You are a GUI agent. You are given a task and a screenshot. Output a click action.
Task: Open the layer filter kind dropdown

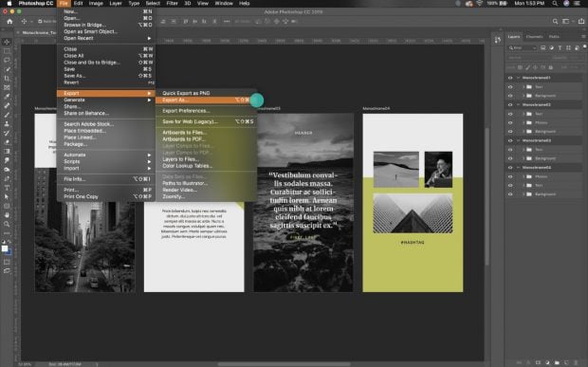pos(523,48)
